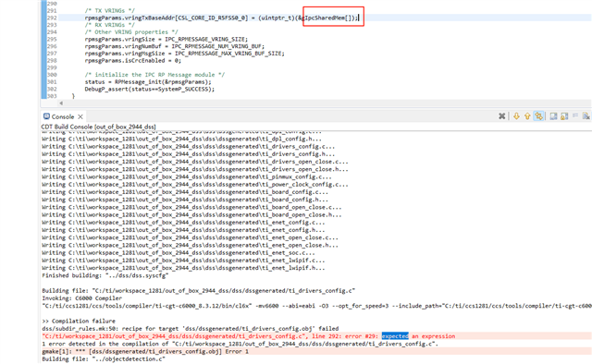This screenshot has width=592, height=364.
Task: Click editor horizontal scrollbar left arrow
Action: tap(61, 103)
